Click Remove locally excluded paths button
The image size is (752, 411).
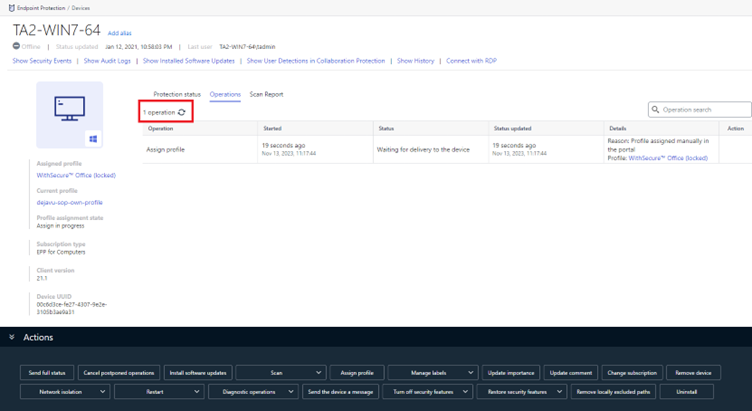(x=613, y=392)
